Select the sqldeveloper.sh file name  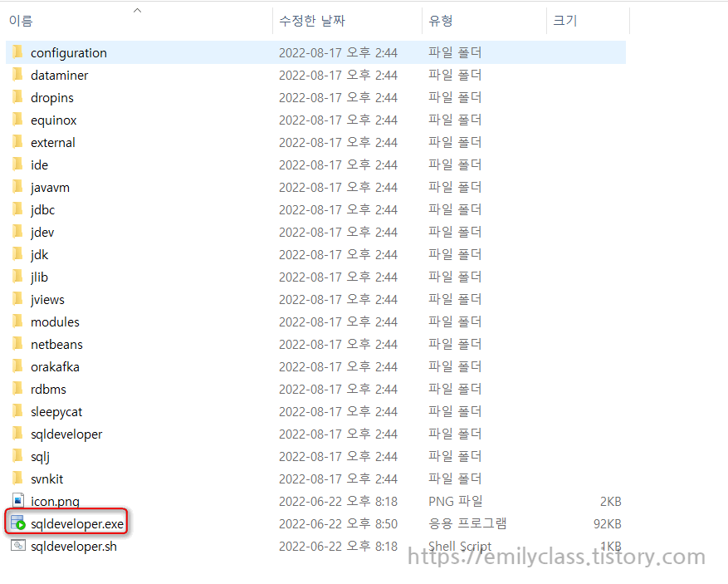point(74,547)
